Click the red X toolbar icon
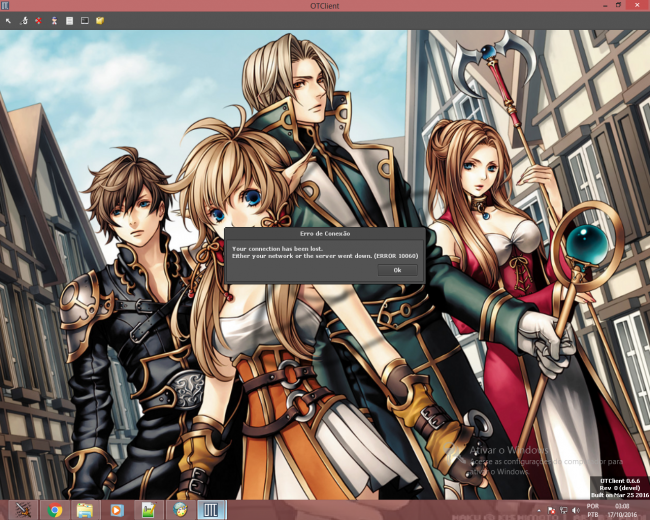The height and width of the screenshot is (520, 650). click(39, 20)
